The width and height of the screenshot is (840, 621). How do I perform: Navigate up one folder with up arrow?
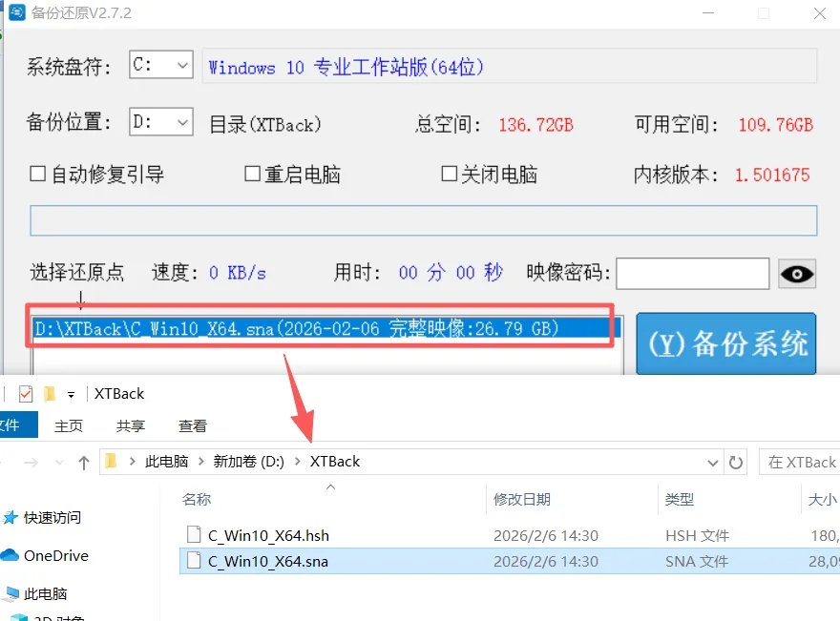pos(86,461)
